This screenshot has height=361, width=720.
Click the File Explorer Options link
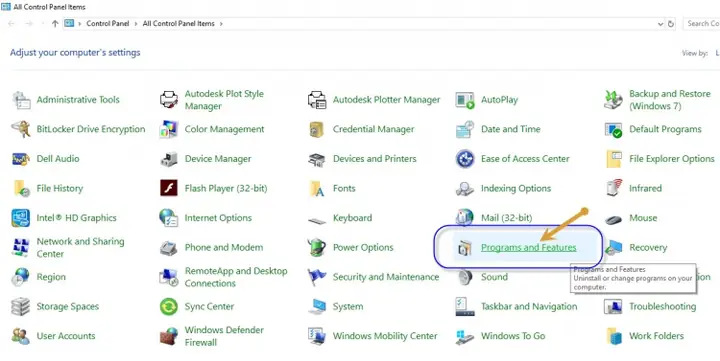tap(672, 159)
